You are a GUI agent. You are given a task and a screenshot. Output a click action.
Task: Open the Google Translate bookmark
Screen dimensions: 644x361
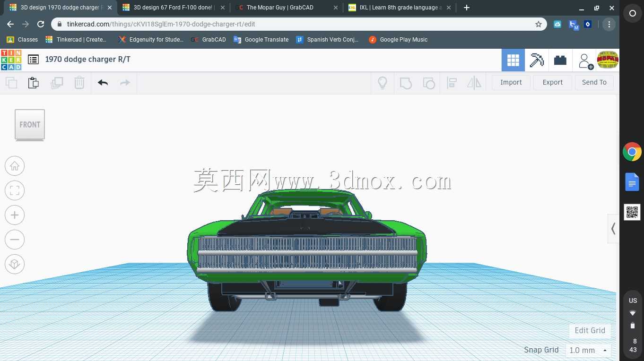pyautogui.click(x=261, y=40)
